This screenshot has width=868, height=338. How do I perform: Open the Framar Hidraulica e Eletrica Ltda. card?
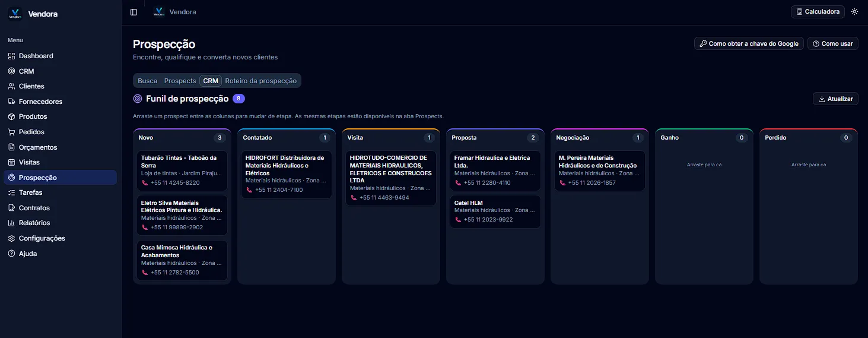(x=495, y=170)
